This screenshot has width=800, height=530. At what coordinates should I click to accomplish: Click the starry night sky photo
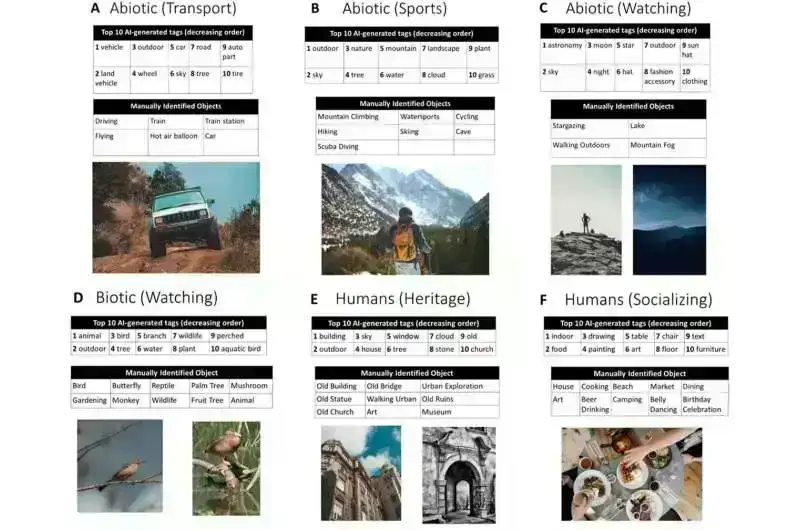(669, 220)
